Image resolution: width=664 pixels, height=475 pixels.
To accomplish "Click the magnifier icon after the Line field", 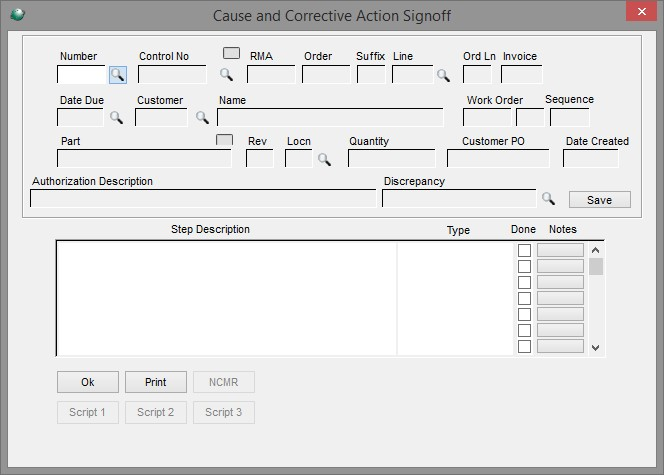I will 443,75.
